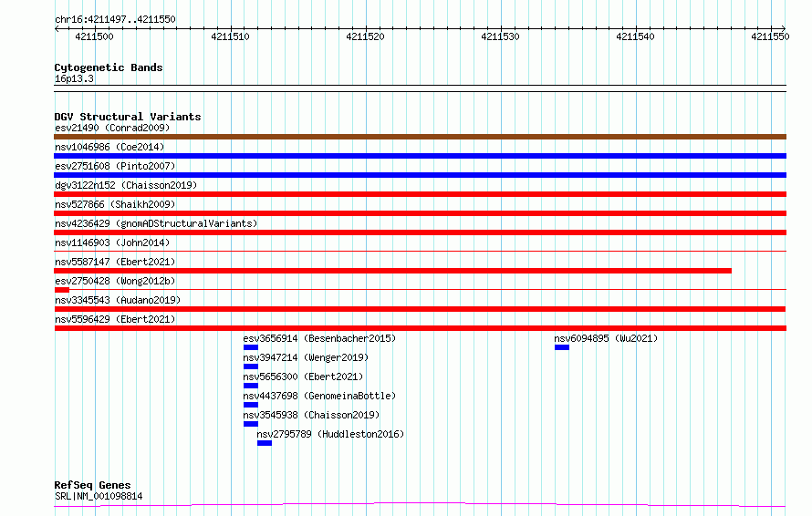812x516 pixels.
Task: Open the nsv3947214 (Wenger2019) label
Action: tap(306, 357)
